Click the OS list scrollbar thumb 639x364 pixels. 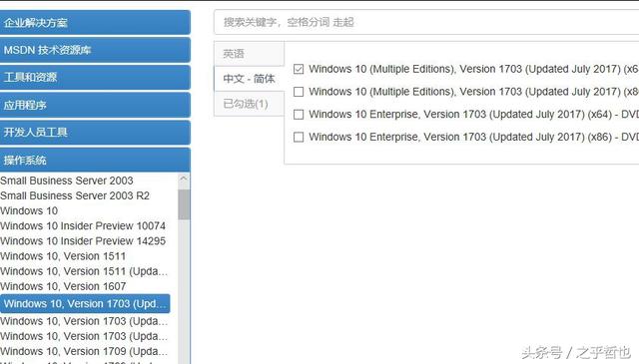[x=184, y=204]
